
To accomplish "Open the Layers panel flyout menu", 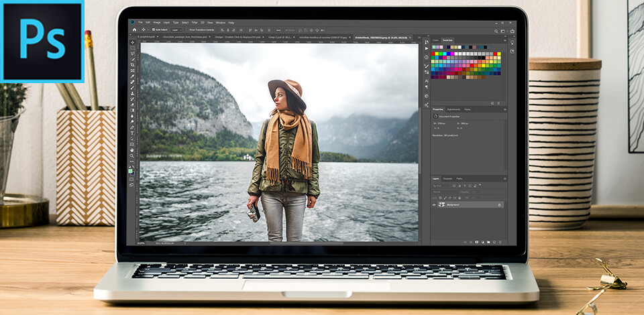I will (x=504, y=179).
